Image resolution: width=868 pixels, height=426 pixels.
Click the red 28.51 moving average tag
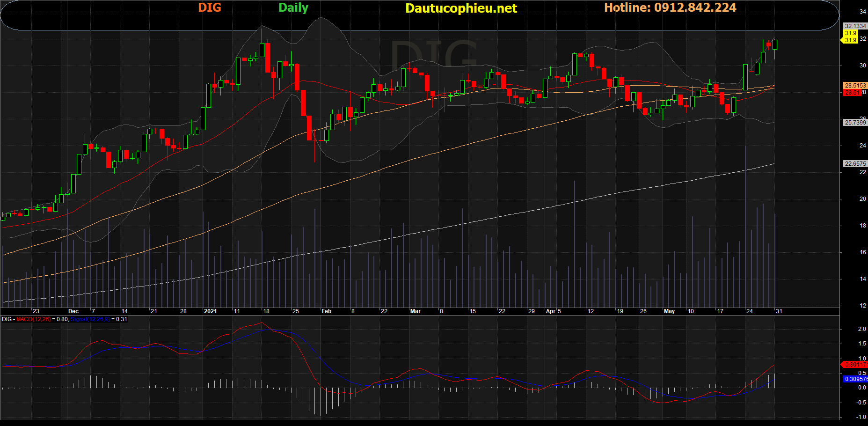[x=852, y=93]
